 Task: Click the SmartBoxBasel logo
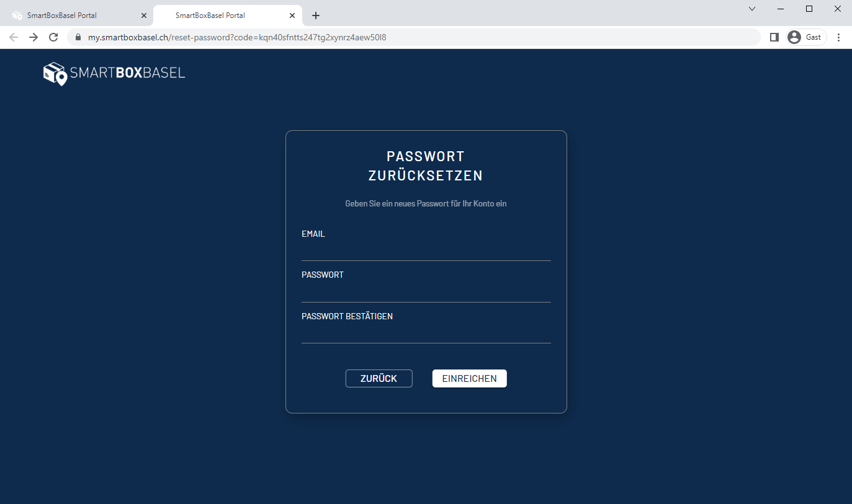pyautogui.click(x=114, y=73)
